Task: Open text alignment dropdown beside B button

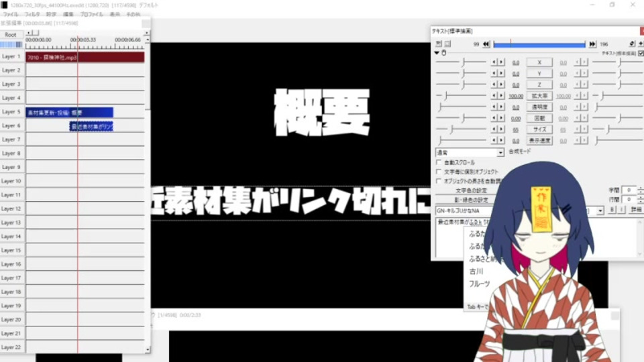Action: point(600,210)
